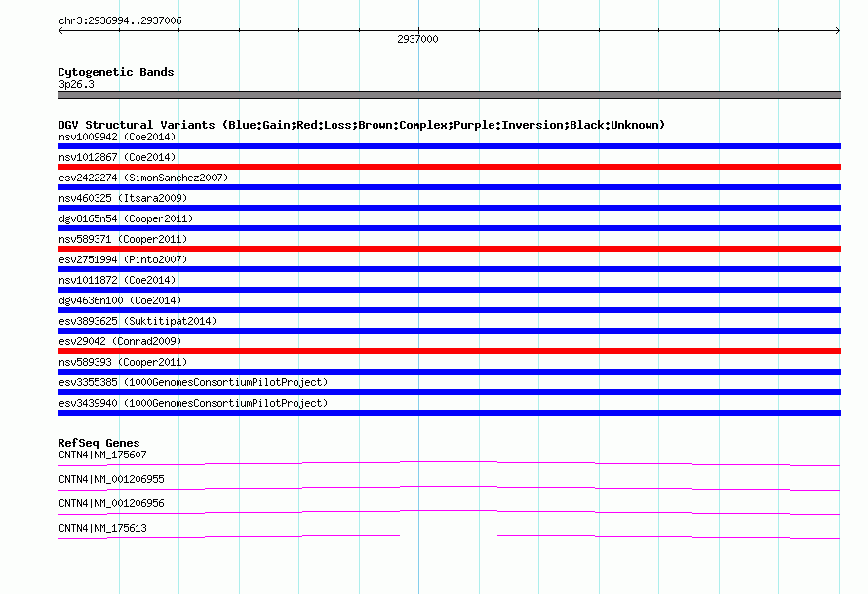Click magenta transcript line under CNTN4|NM_175607
This screenshot has height=594, width=868.
(x=449, y=462)
